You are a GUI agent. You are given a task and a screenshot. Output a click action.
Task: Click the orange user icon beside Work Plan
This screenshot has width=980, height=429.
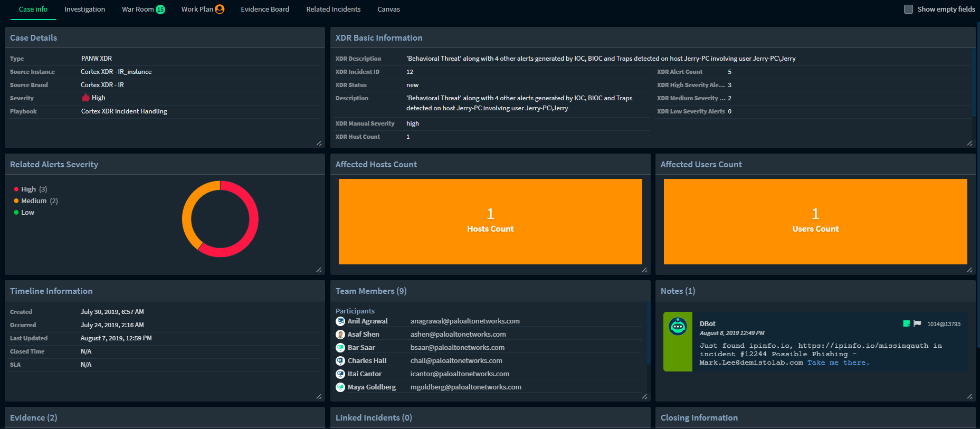point(220,9)
